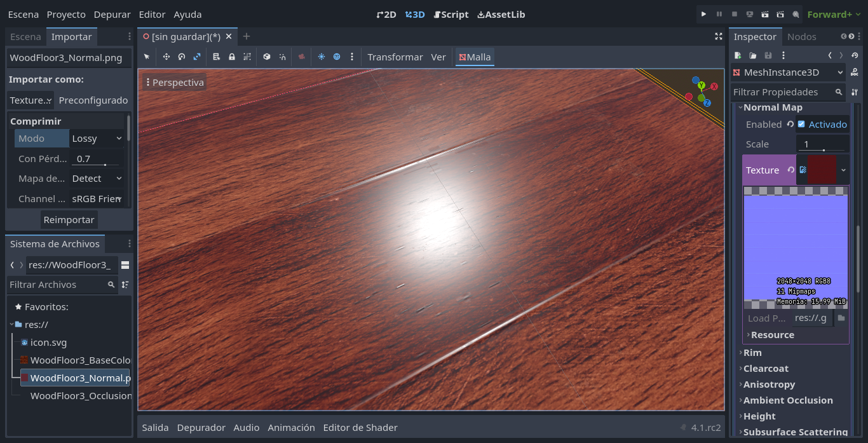This screenshot has width=868, height=443.
Task: Enable the snap mode icon in 3D toolbar
Action: (283, 57)
